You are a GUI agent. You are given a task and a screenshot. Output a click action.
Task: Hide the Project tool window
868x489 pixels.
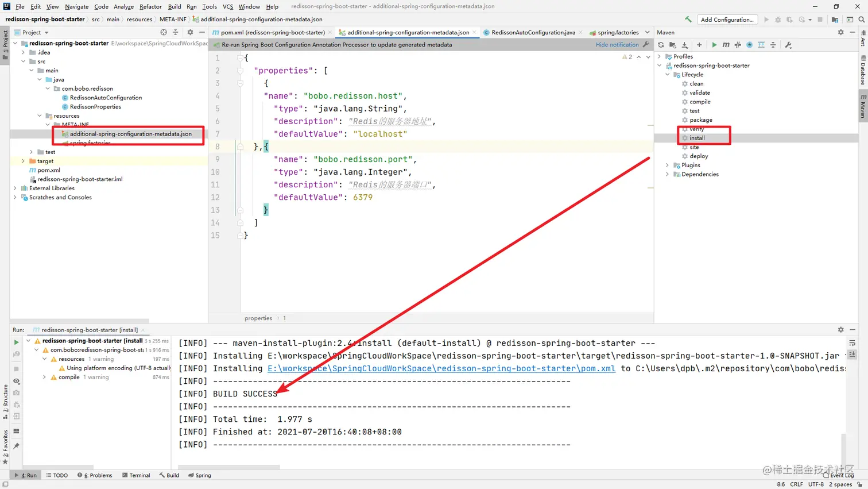(x=202, y=32)
